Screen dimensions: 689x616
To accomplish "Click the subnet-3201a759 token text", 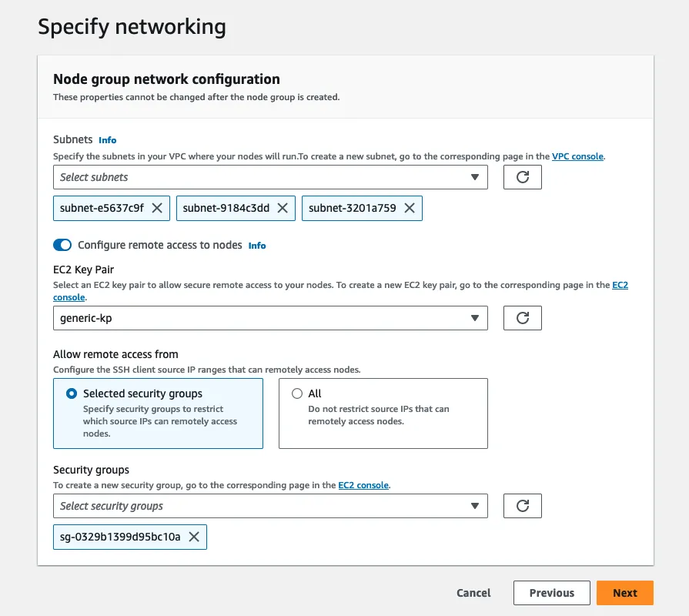I will point(353,208).
